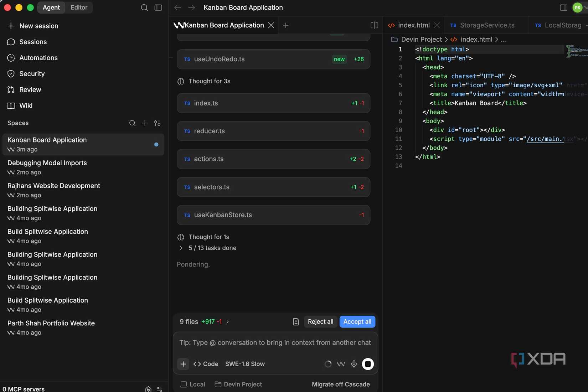Open the search icon in top bar

[x=144, y=7]
